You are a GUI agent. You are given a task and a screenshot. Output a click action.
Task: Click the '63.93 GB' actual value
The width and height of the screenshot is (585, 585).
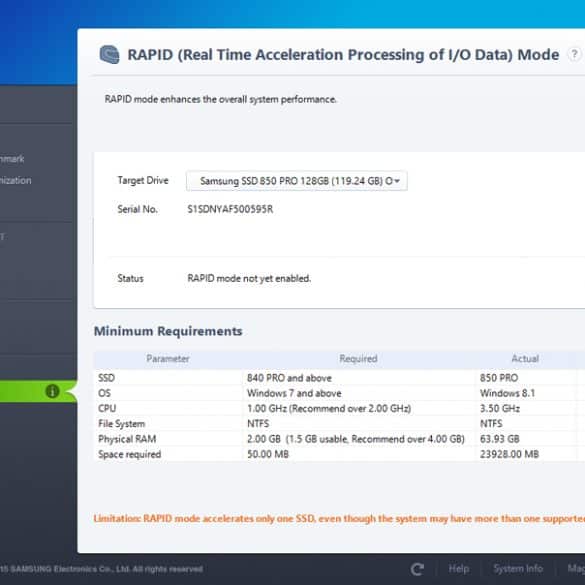500,439
